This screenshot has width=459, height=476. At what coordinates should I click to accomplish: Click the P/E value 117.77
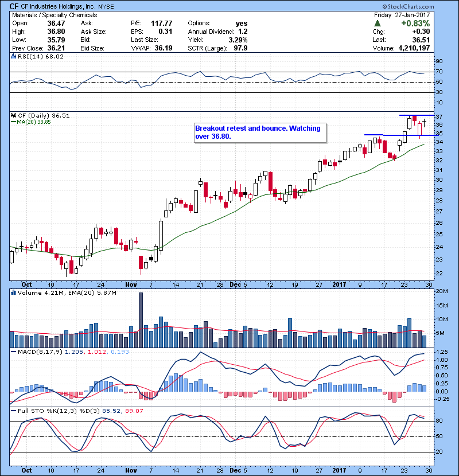[162, 24]
